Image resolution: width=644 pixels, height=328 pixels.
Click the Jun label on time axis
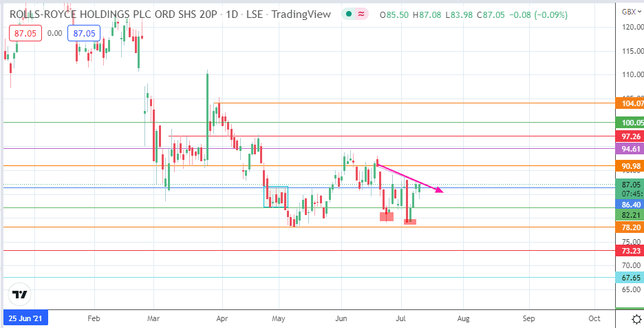[341, 318]
